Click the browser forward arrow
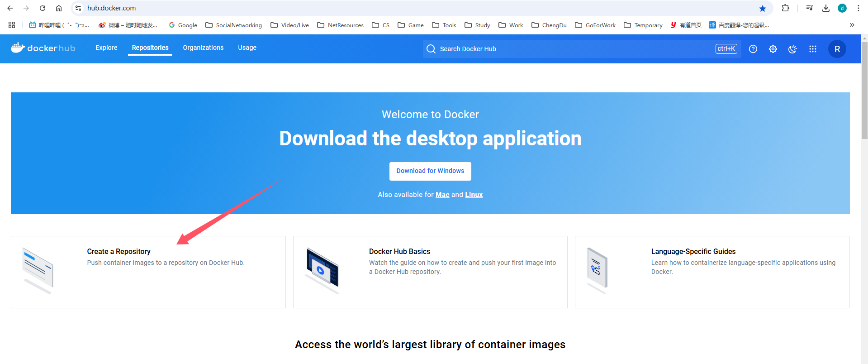Viewport: 868px width, 364px height. coord(26,8)
